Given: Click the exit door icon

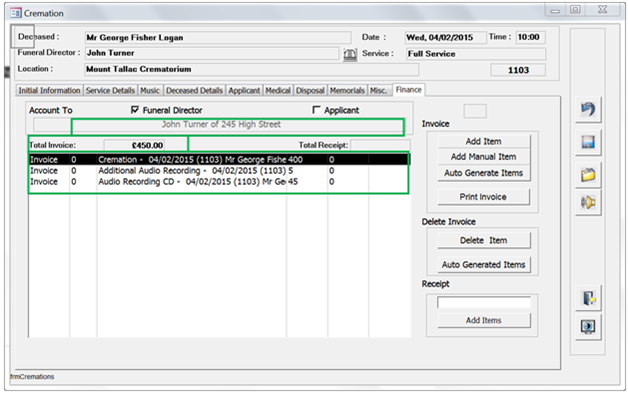Looking at the screenshot, I should coord(588,298).
